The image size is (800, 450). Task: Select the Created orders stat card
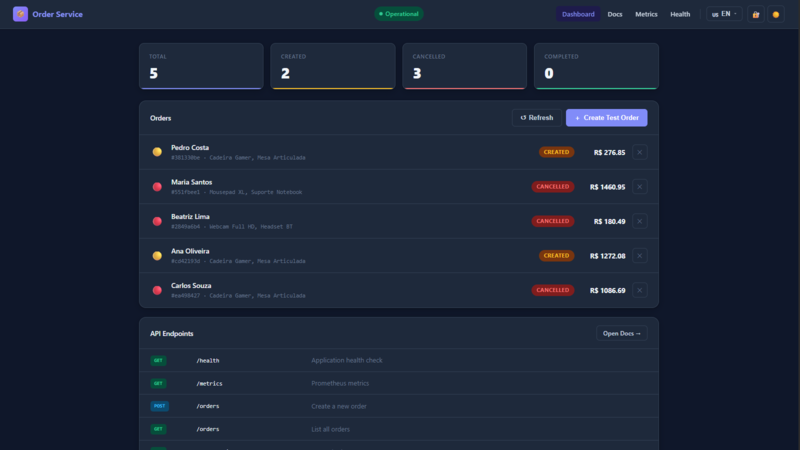(x=333, y=66)
